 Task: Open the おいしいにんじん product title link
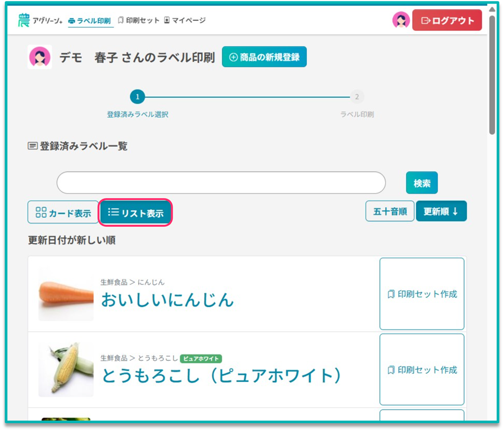point(167,299)
